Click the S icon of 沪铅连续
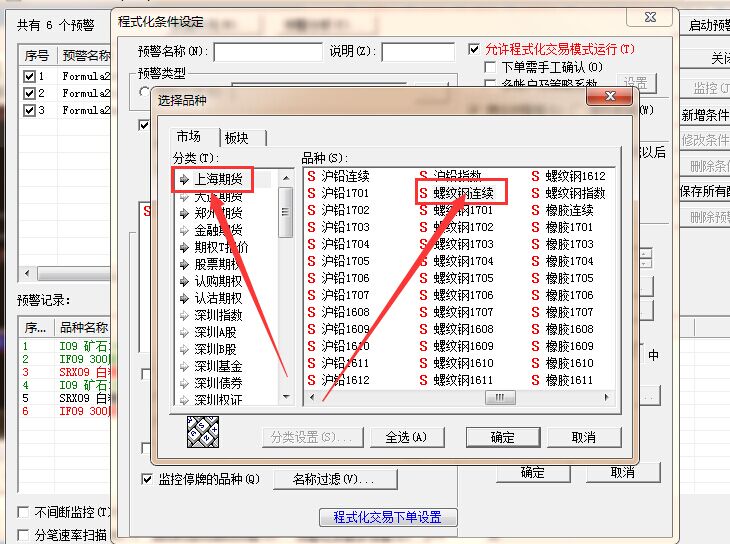 [x=311, y=176]
